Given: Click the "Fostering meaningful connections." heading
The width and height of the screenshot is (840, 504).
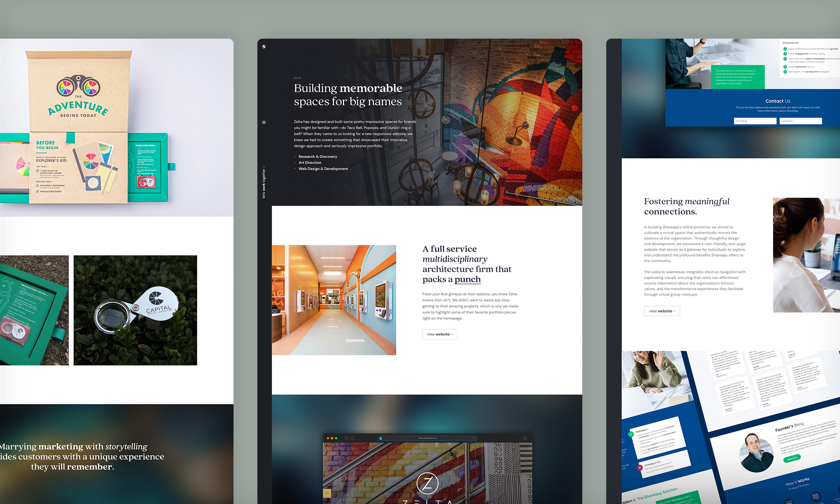Looking at the screenshot, I should pyautogui.click(x=686, y=207).
